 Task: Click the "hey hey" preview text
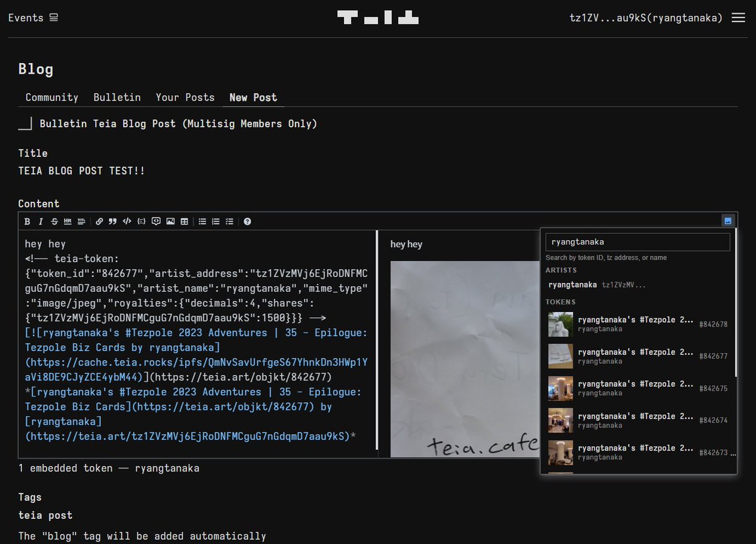pyautogui.click(x=406, y=245)
